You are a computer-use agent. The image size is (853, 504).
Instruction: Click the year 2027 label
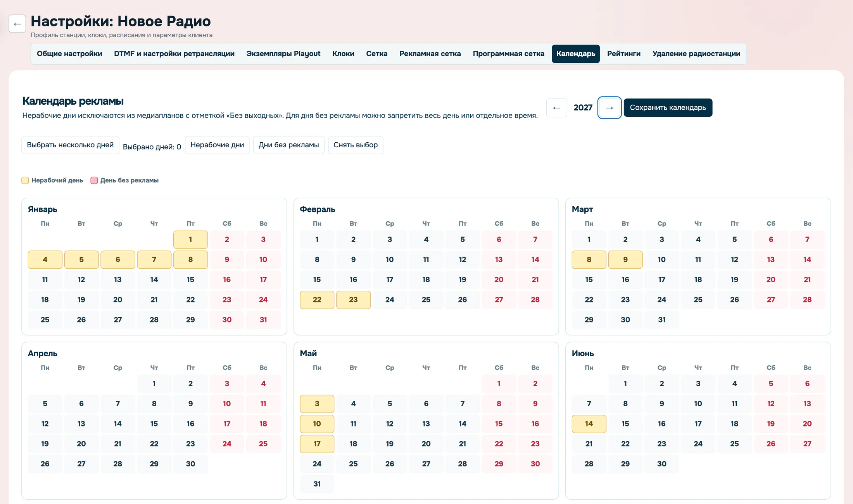583,107
